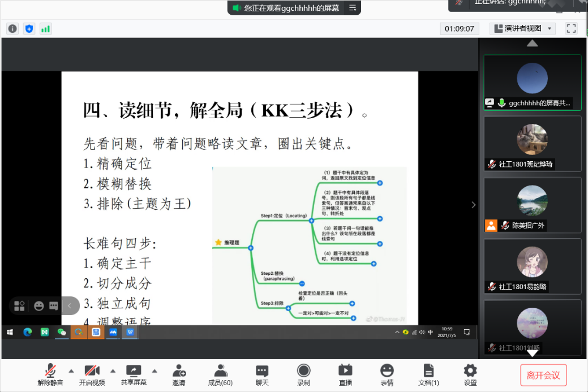Image resolution: width=588 pixels, height=392 pixels.
Task: Expand video options arrow beside 开启视频
Action: click(x=113, y=371)
